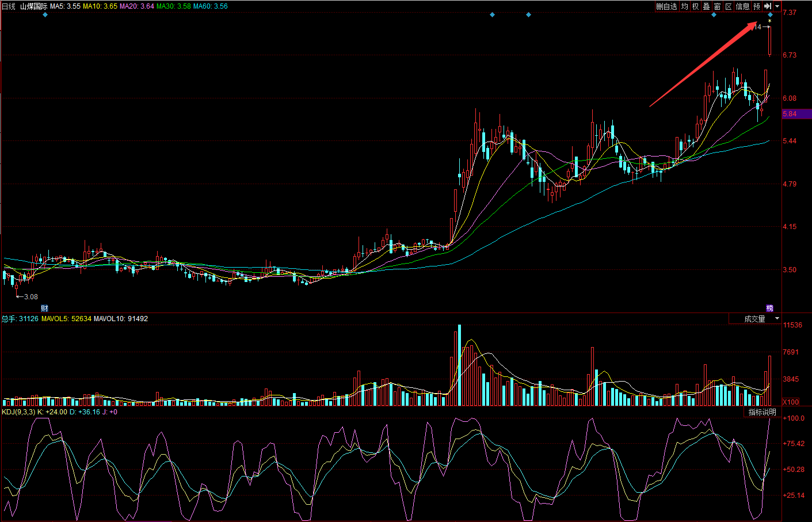Click the 3.50 price axis label
Image resolution: width=812 pixels, height=522 pixels.
790,270
